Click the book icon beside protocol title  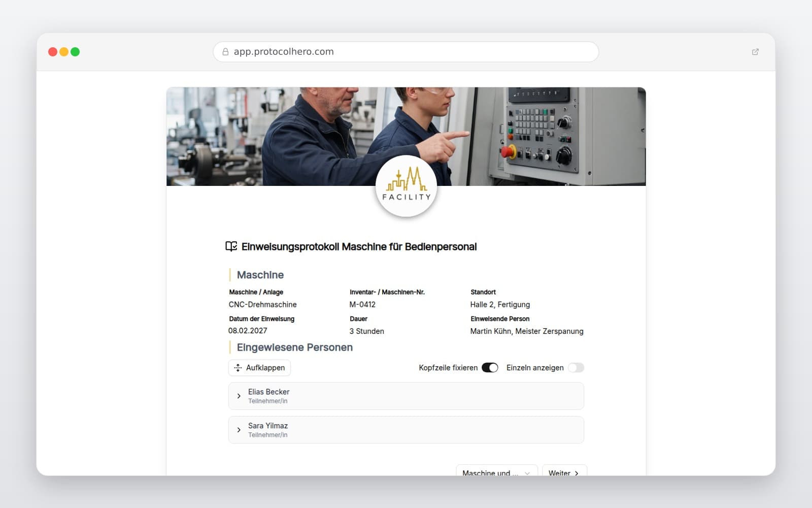[x=231, y=246]
